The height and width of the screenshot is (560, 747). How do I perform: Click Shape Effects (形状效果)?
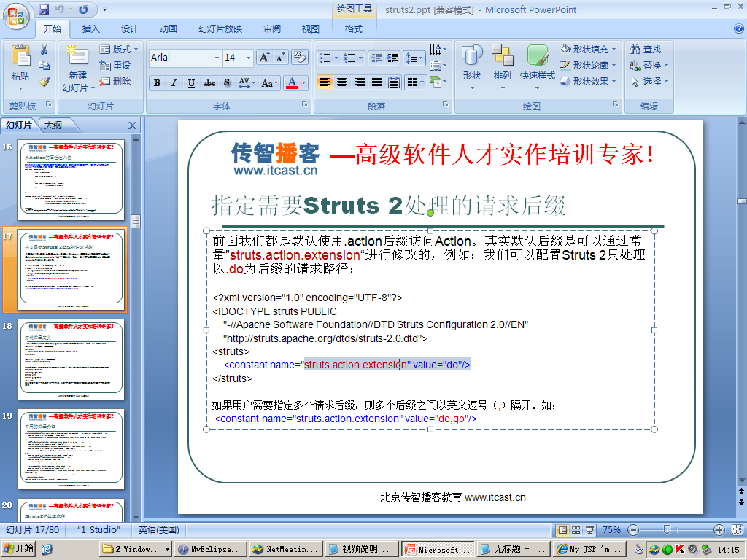(589, 81)
